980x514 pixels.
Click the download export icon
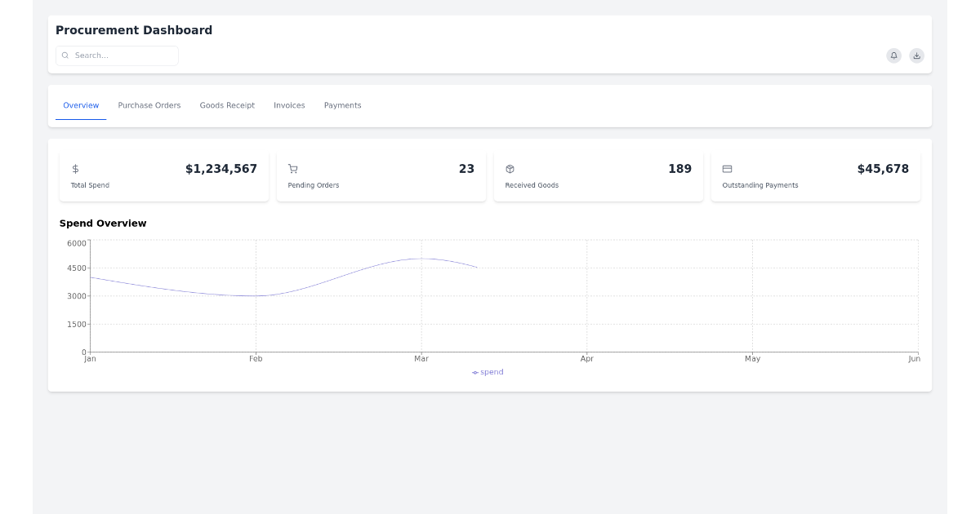916,55
